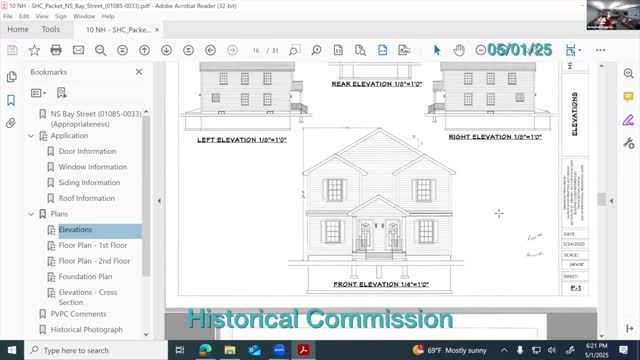640x360 pixels.
Task: Click the bookmarks panel vertical scrollbar
Action: coord(146,196)
